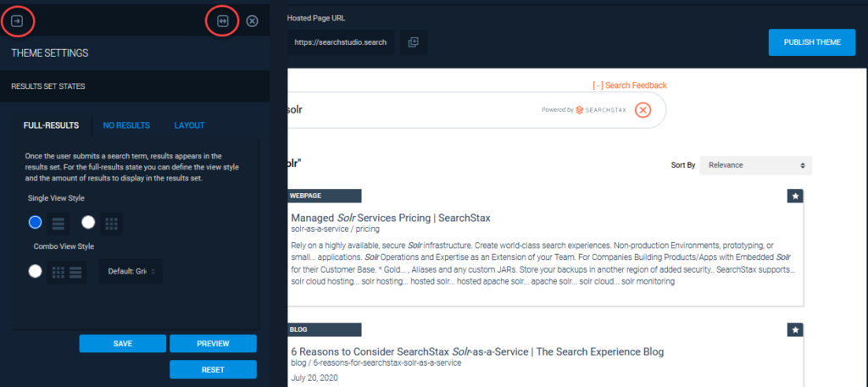The image size is (868, 387).
Task: Click the Single View Style label
Action: [56, 197]
